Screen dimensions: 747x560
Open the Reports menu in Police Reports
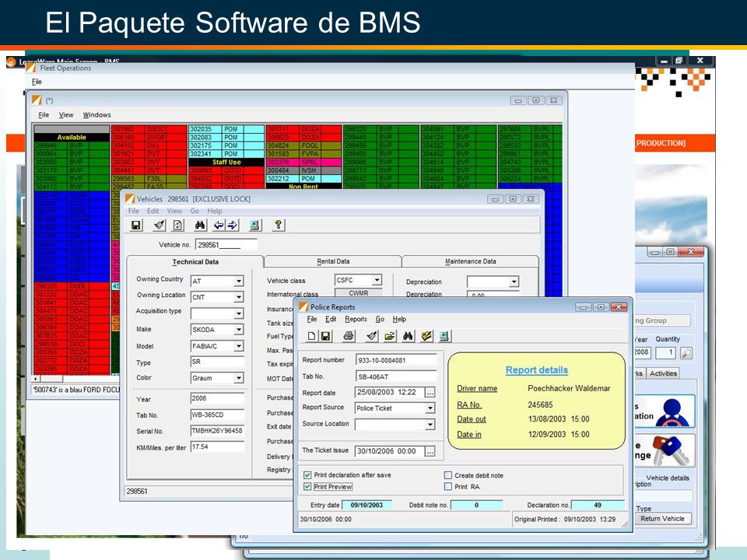pos(356,319)
